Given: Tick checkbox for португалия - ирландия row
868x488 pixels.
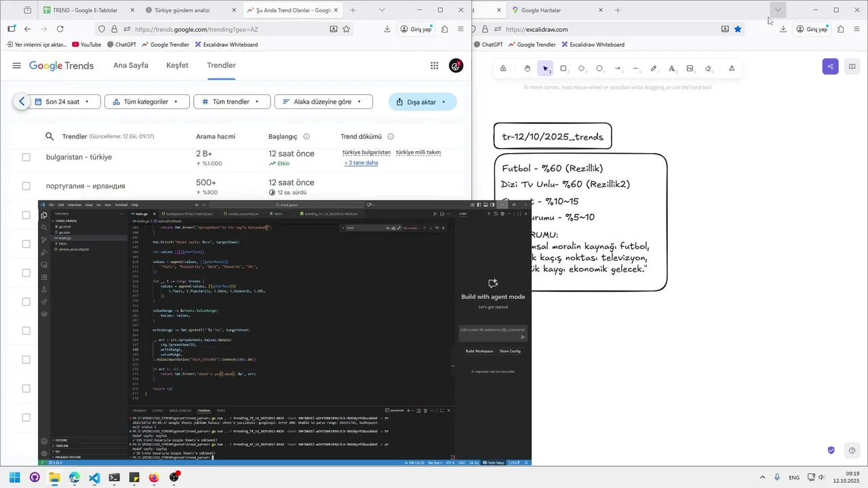Looking at the screenshot, I should [x=26, y=186].
